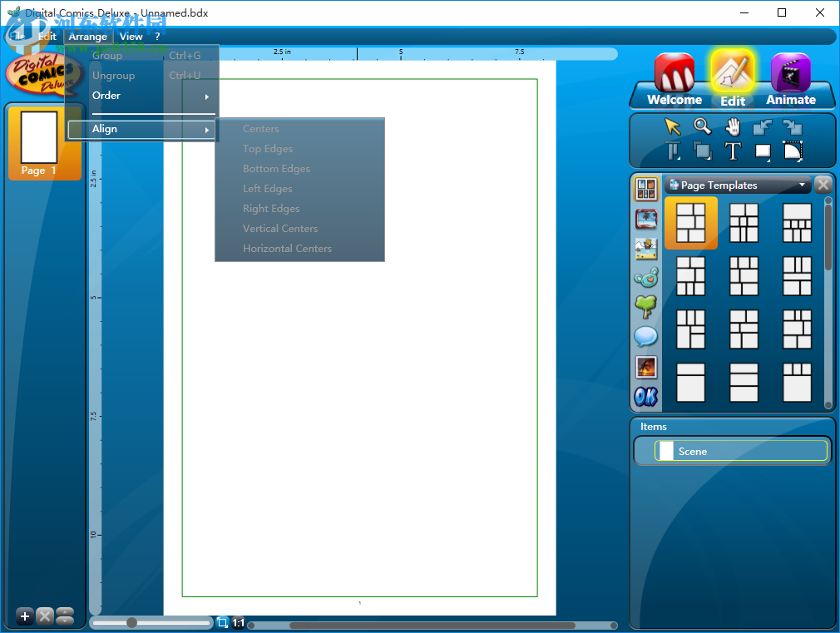Open the Page Templates dropdown
The height and width of the screenshot is (633, 840).
[x=739, y=185]
